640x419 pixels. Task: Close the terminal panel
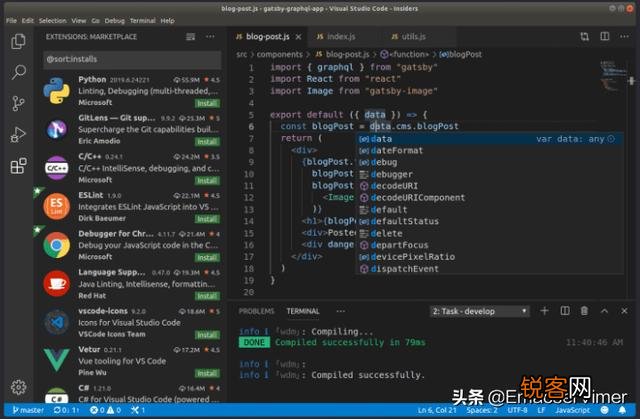click(624, 311)
